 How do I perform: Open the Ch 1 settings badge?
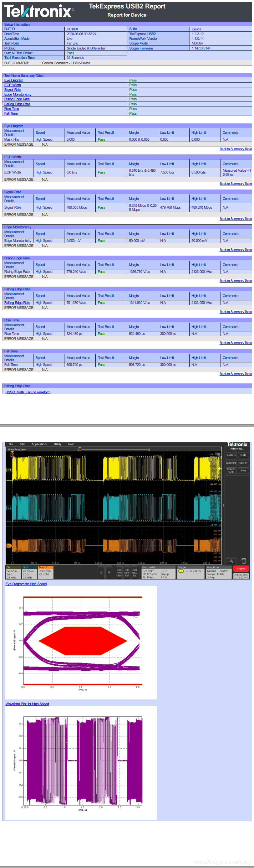tap(13, 572)
